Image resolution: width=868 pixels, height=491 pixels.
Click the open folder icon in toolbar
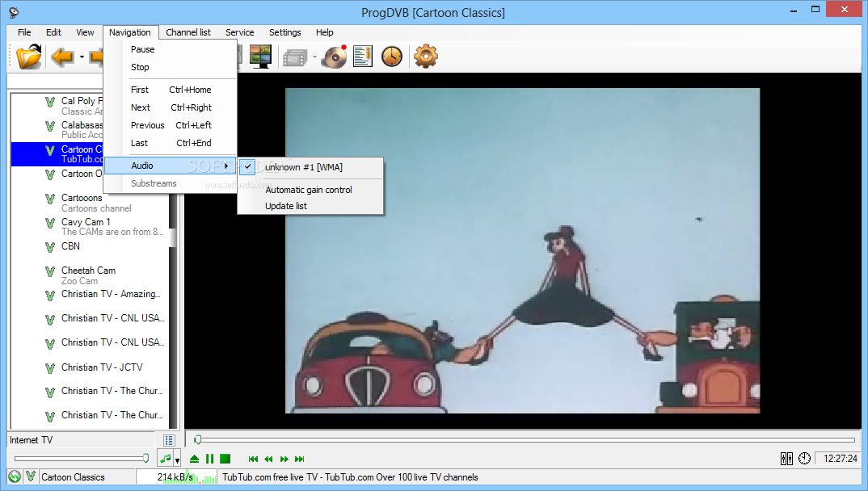click(29, 57)
